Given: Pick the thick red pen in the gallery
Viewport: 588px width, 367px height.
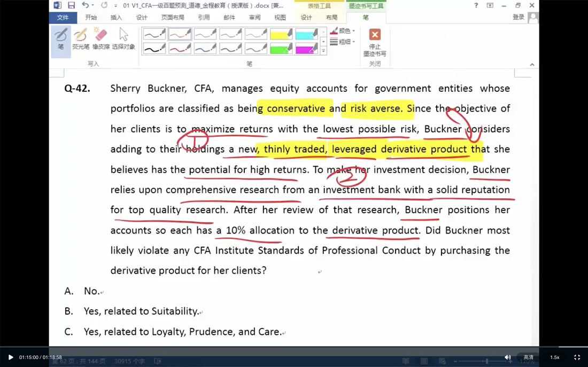Looking at the screenshot, I should point(180,49).
